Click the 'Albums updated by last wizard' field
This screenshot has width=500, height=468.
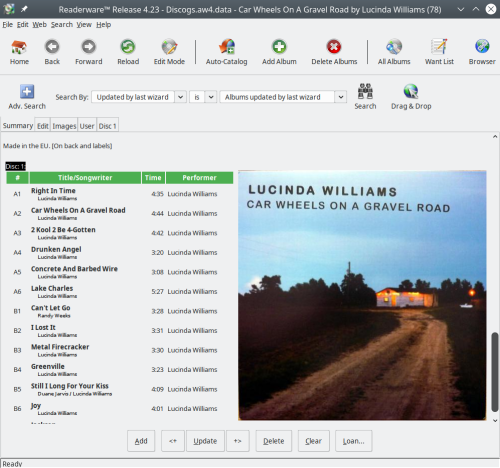[277, 97]
